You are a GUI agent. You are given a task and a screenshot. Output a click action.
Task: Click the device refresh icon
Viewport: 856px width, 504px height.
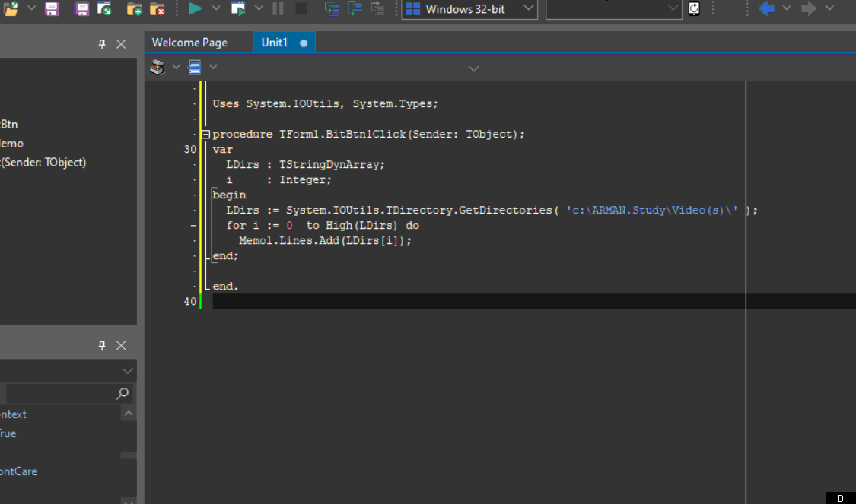click(x=695, y=8)
